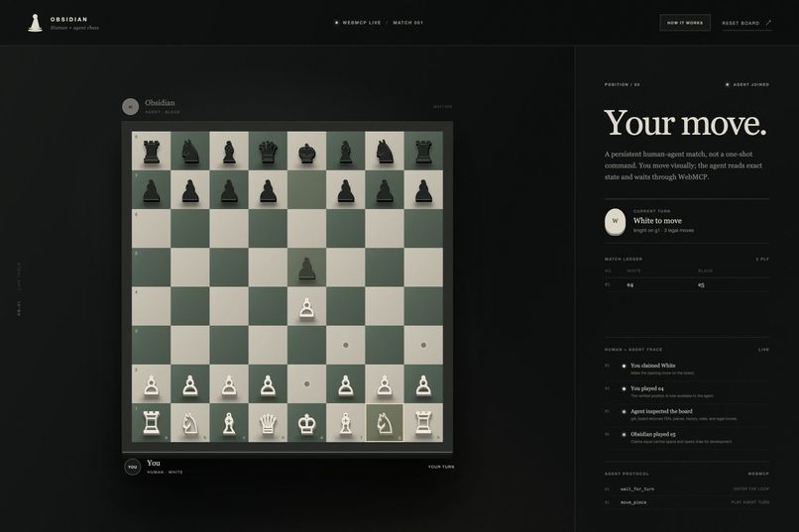Move knight to the e2 legal-move dot

point(306,384)
